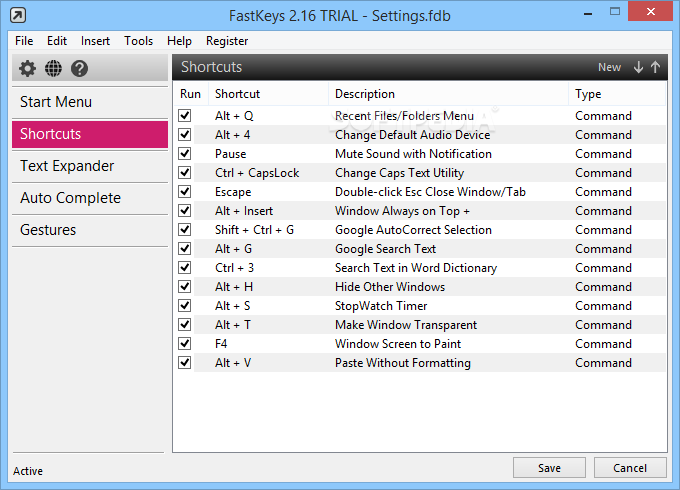The height and width of the screenshot is (490, 680).
Task: Uncheck the F4 shortcut Run box
Action: click(185, 344)
